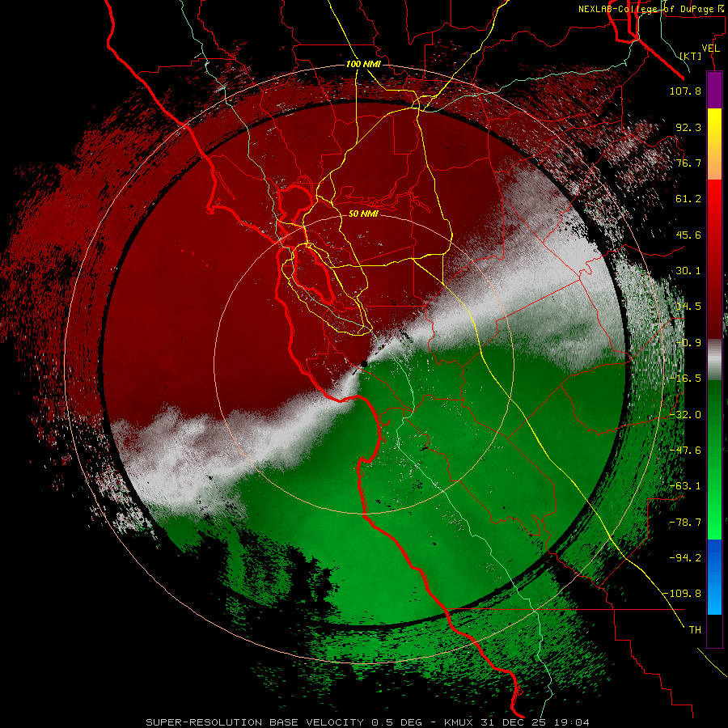
Task: Click the yellow-orange segment of the color bar
Action: (x=714, y=144)
